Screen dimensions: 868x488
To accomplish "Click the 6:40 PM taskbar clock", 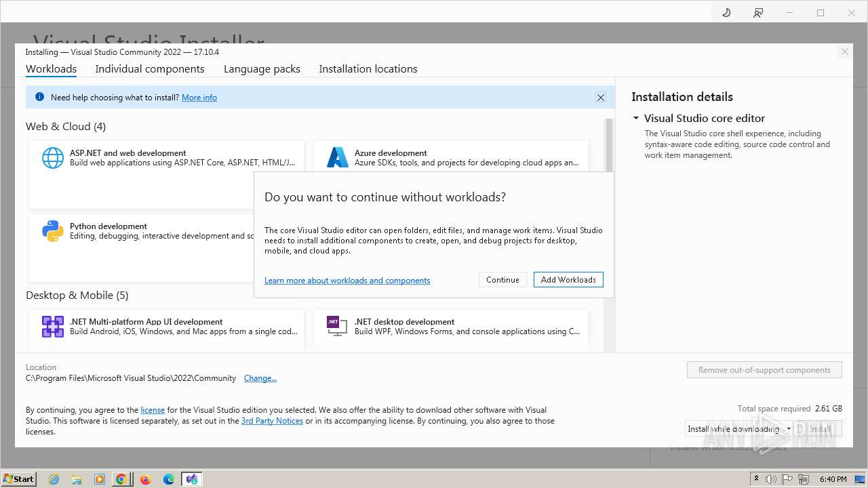I will 833,479.
